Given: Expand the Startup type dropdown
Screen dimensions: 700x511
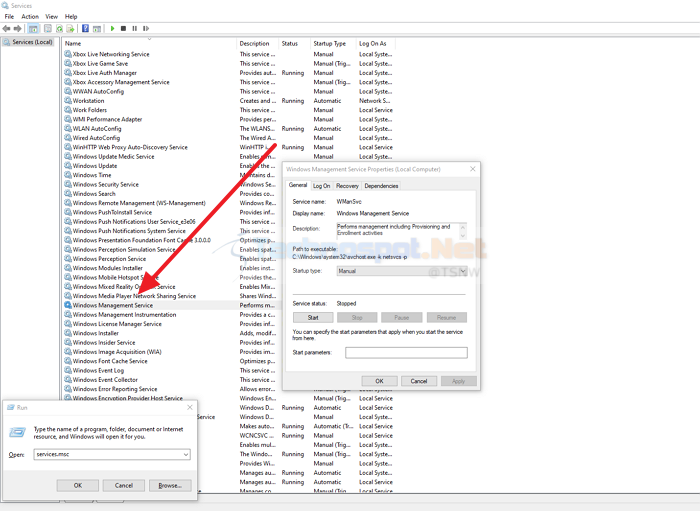Looking at the screenshot, I should click(463, 271).
